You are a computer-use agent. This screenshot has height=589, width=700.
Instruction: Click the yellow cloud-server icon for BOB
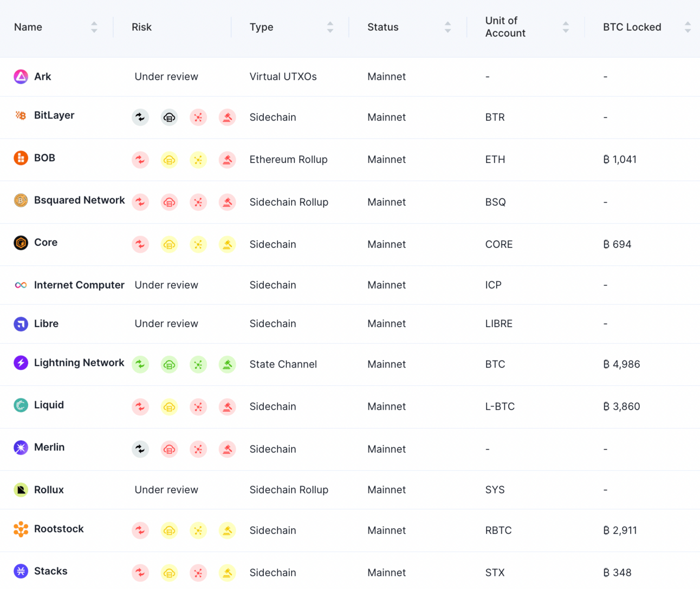[170, 160]
